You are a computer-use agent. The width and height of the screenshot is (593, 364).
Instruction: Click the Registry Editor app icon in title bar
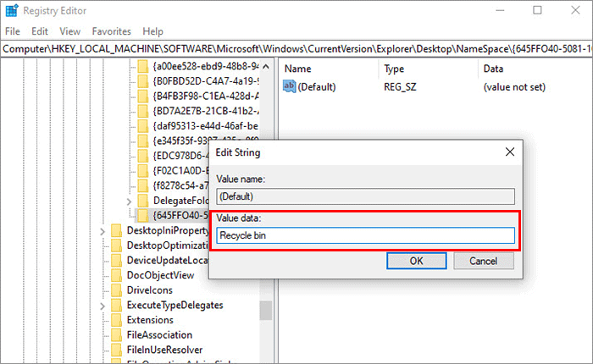(x=11, y=11)
